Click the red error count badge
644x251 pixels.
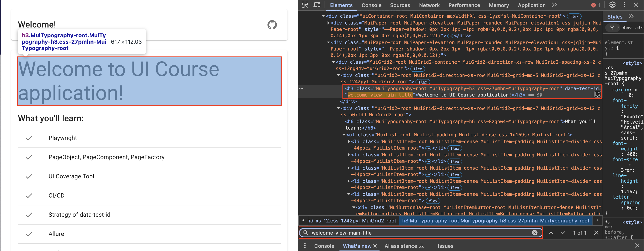(595, 5)
